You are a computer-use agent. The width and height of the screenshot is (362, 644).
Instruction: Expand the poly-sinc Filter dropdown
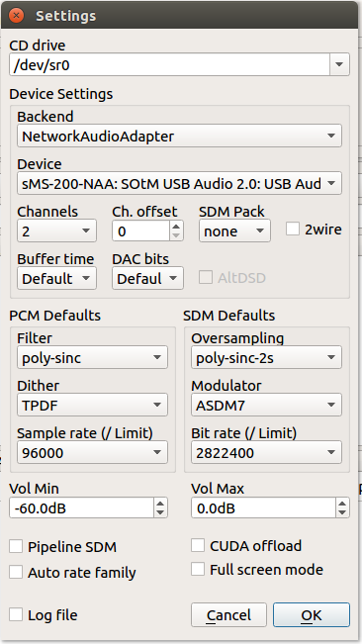pos(92,358)
